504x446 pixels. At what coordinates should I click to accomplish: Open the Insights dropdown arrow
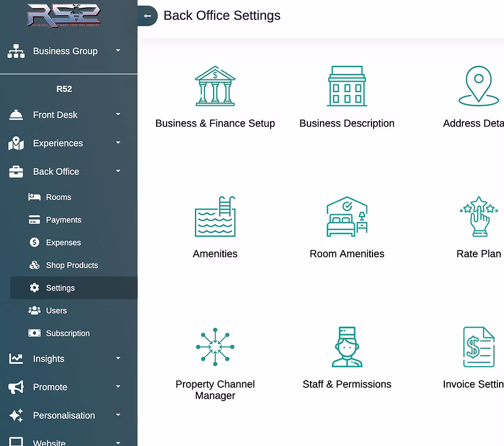tap(118, 359)
